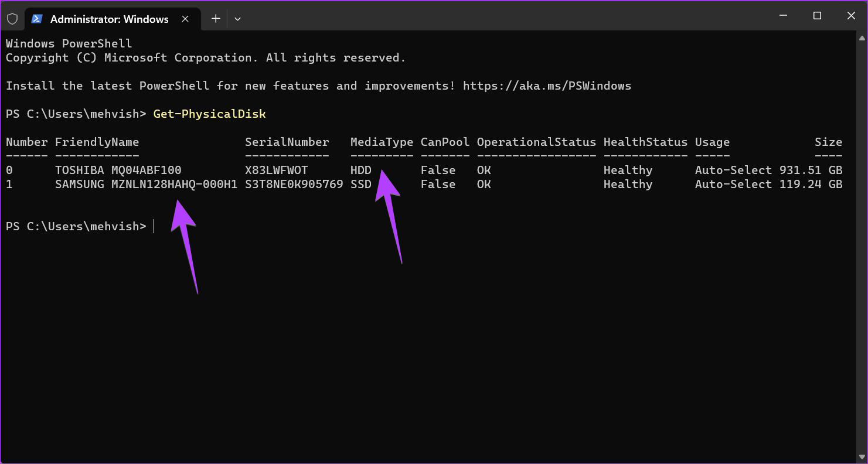Select the Administrator: Windows tab title

click(109, 19)
